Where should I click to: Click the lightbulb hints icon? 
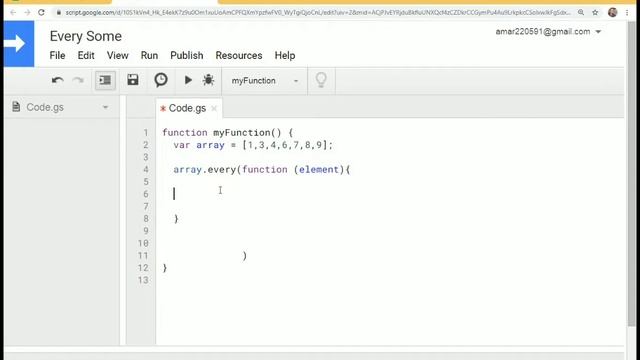tap(321, 80)
